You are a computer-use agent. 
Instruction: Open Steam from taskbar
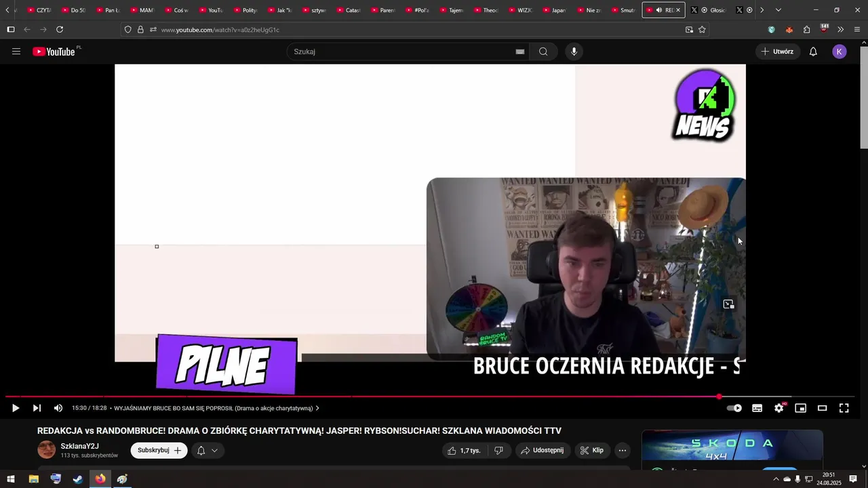click(x=78, y=479)
